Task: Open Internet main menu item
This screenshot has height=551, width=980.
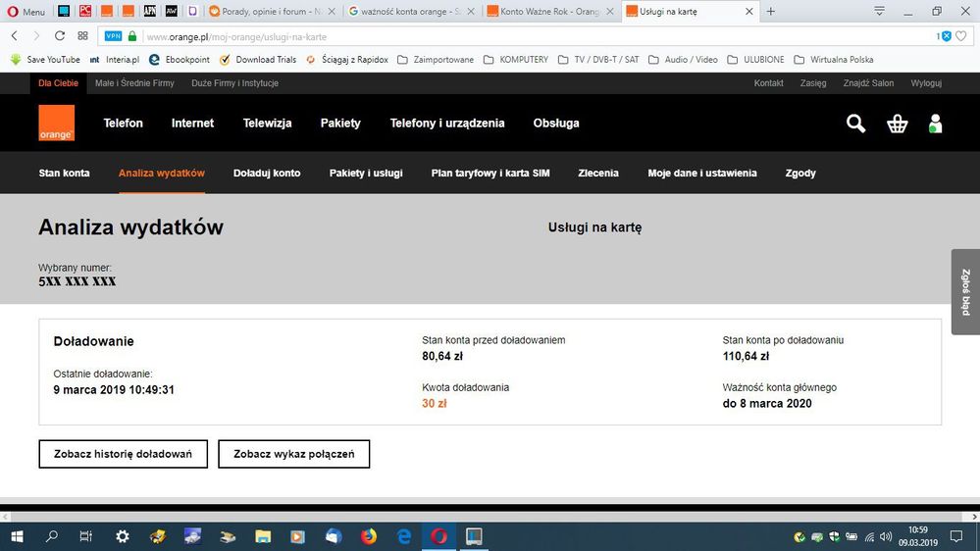Action: tap(192, 124)
